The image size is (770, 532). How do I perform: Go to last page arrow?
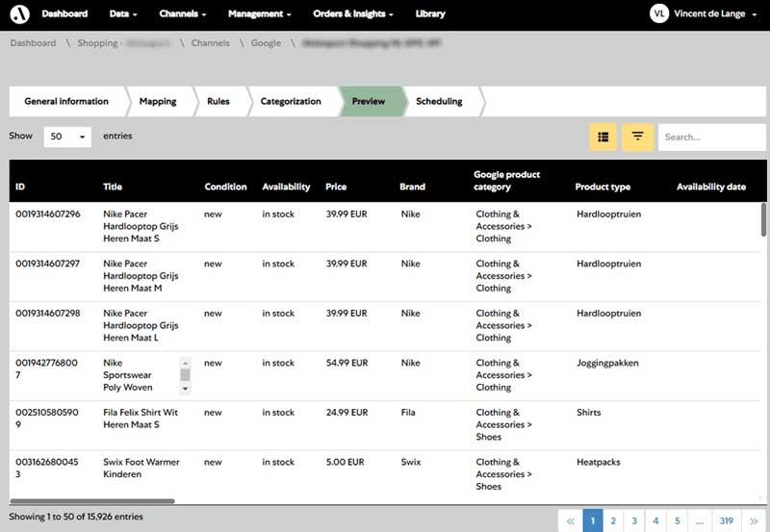tap(754, 520)
